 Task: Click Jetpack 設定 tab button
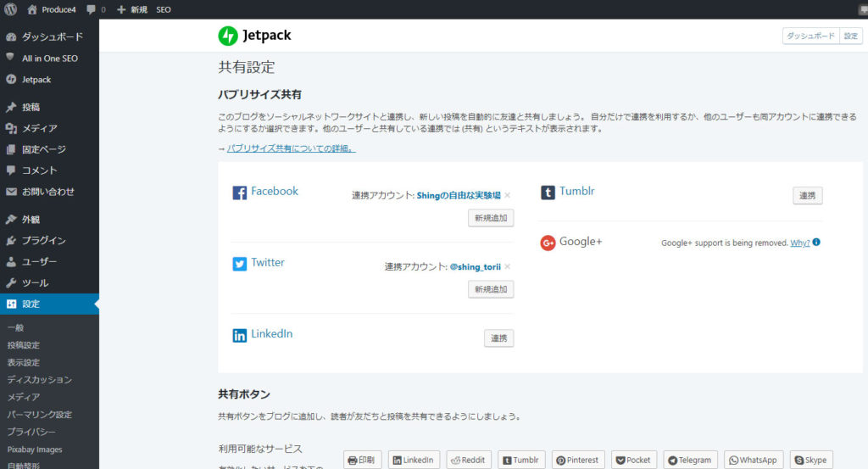pyautogui.click(x=851, y=36)
